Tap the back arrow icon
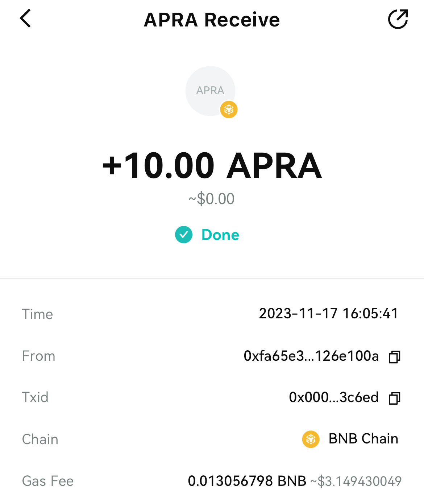 [x=25, y=19]
